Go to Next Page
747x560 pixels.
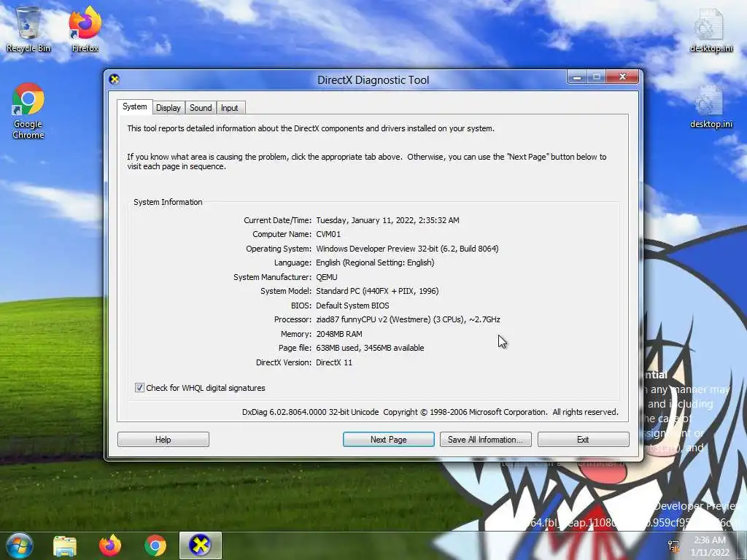(x=388, y=440)
